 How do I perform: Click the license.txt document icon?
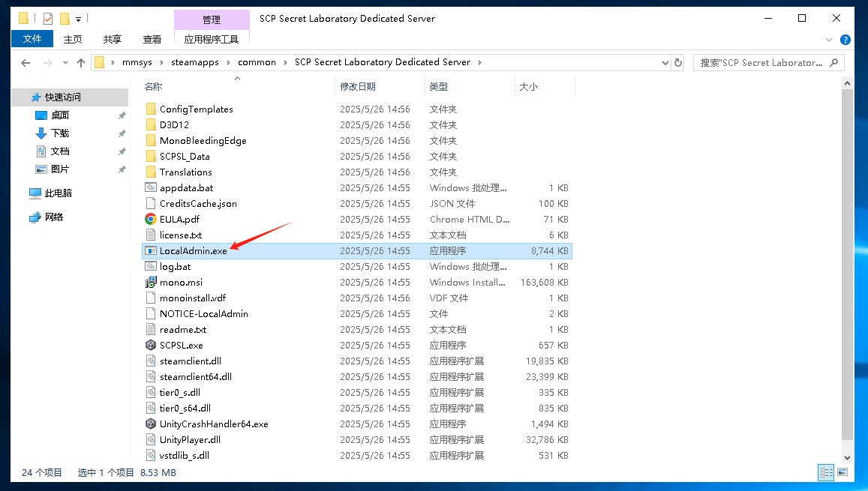pyautogui.click(x=151, y=235)
